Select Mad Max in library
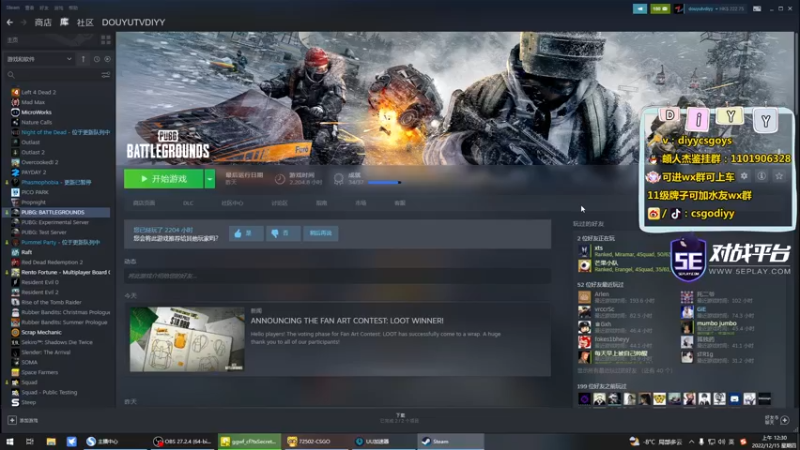 (x=33, y=103)
